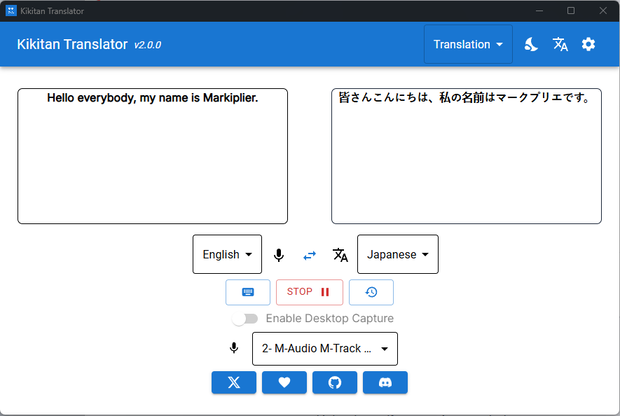
Task: Open translation history clock button
Action: pyautogui.click(x=371, y=292)
